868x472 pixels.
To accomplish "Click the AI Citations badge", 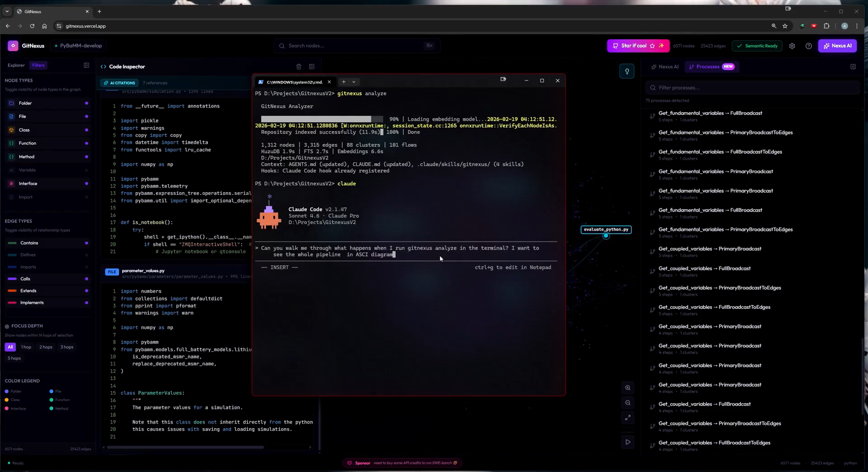I will coord(119,83).
